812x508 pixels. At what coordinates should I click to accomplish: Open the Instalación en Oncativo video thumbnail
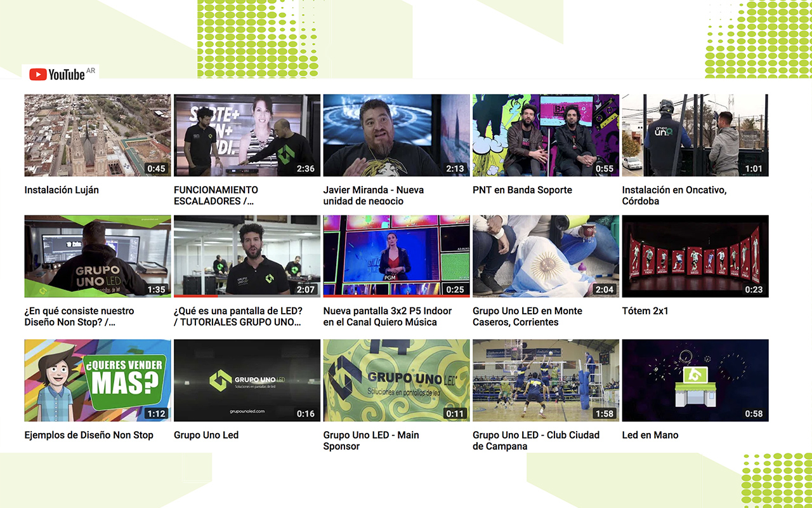coord(695,135)
